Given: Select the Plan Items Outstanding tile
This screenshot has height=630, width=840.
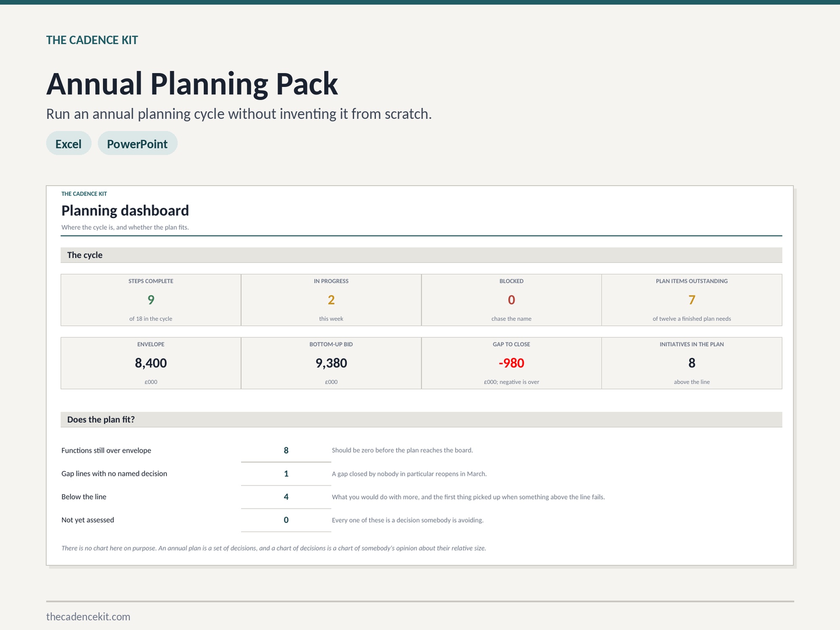Looking at the screenshot, I should 692,300.
